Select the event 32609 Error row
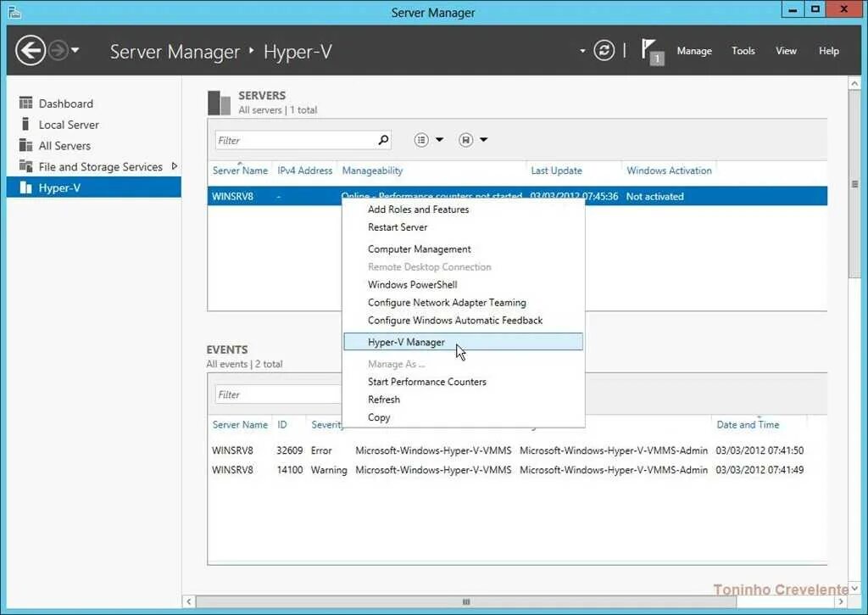This screenshot has height=615, width=868. [517, 450]
